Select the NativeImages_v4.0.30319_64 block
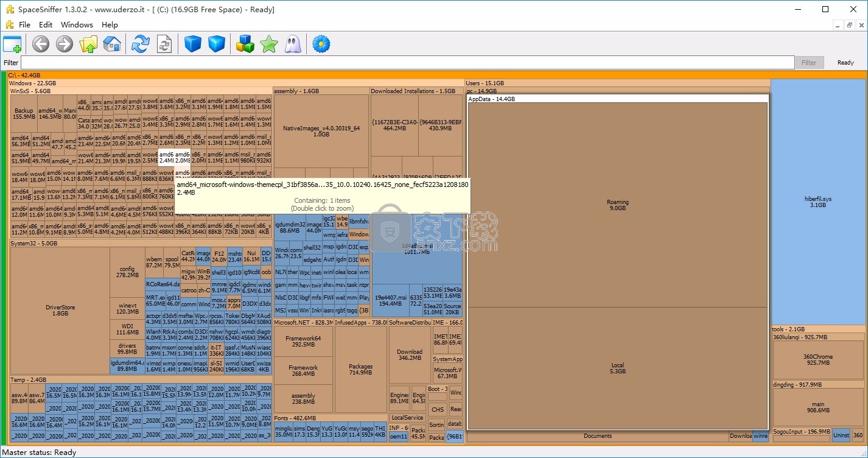868x458 pixels. point(321,131)
